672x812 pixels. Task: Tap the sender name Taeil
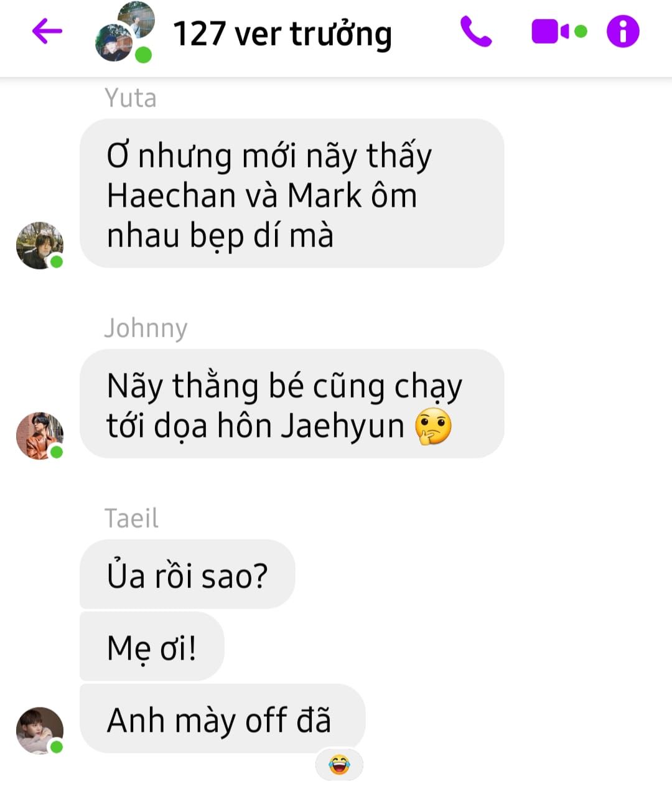[131, 518]
